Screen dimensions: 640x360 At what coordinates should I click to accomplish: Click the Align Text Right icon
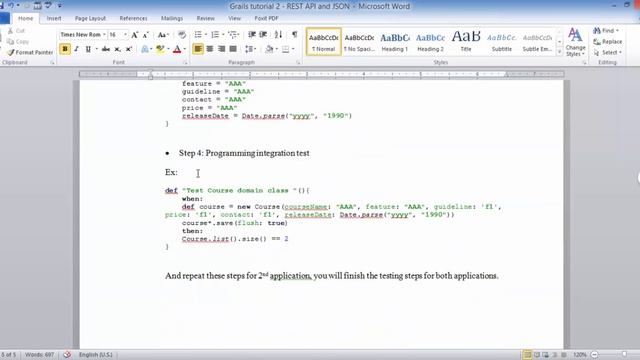pyautogui.click(x=222, y=49)
